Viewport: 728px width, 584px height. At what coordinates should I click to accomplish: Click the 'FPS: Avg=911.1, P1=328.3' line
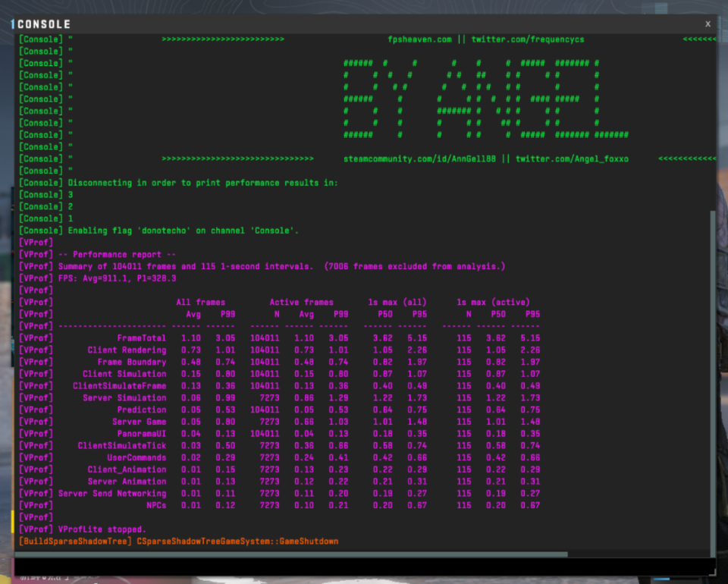(117, 278)
